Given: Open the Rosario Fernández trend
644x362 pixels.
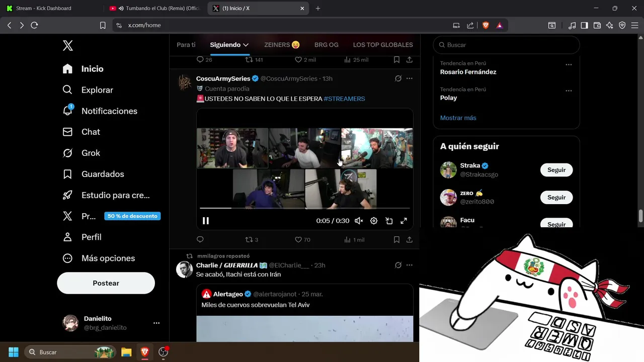Looking at the screenshot, I should click(468, 72).
